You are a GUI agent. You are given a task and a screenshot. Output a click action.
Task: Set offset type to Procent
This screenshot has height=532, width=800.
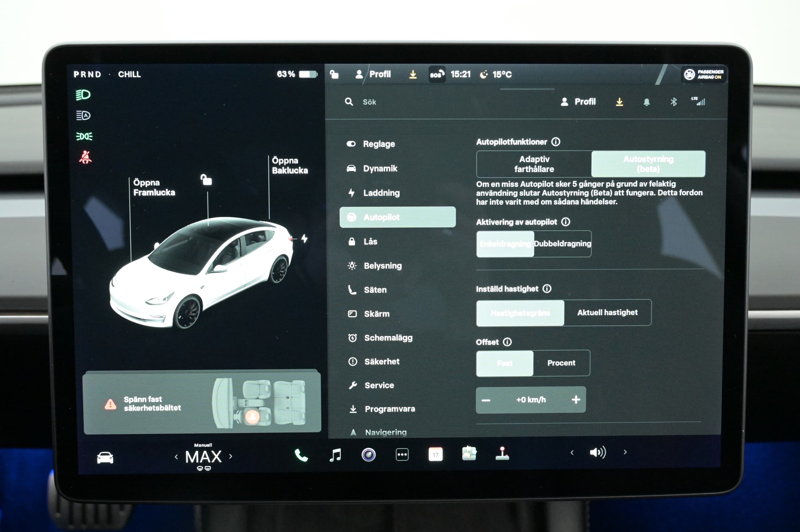[x=561, y=363]
